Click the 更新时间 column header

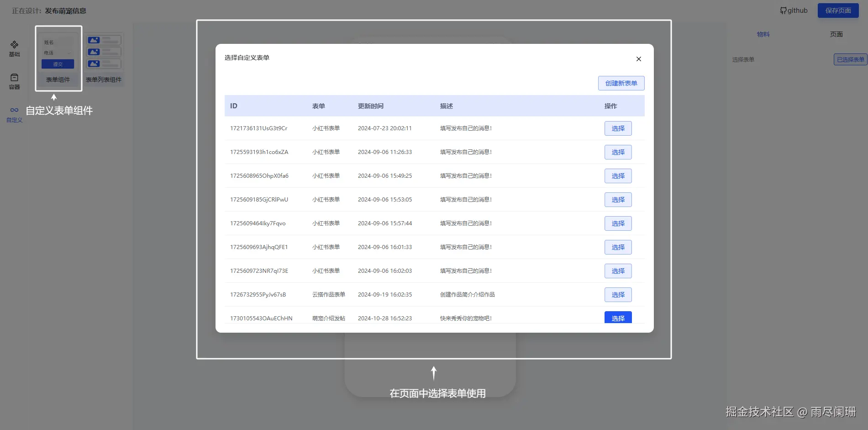371,106
